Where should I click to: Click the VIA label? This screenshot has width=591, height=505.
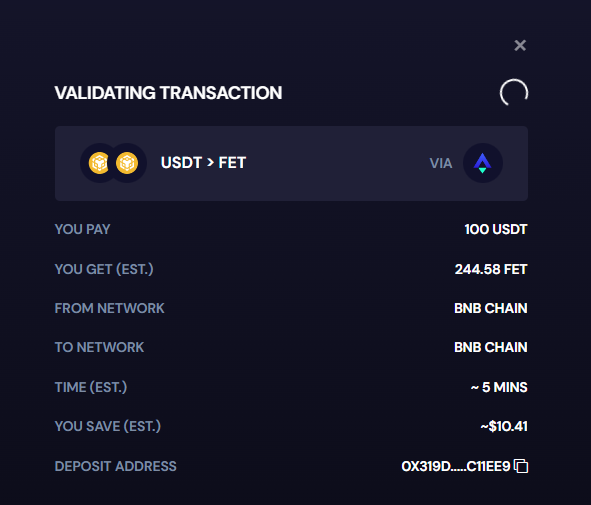coord(441,163)
